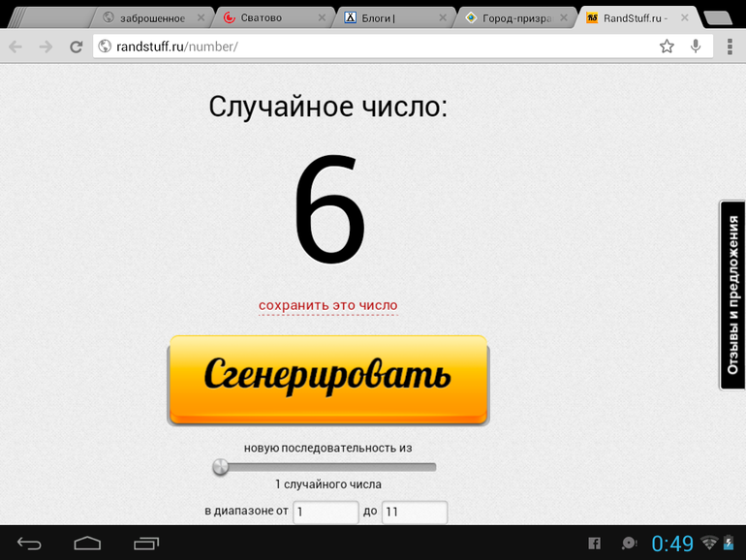The height and width of the screenshot is (560, 746).
Task: Open the Отзывы и предложения side tab
Action: (732, 295)
